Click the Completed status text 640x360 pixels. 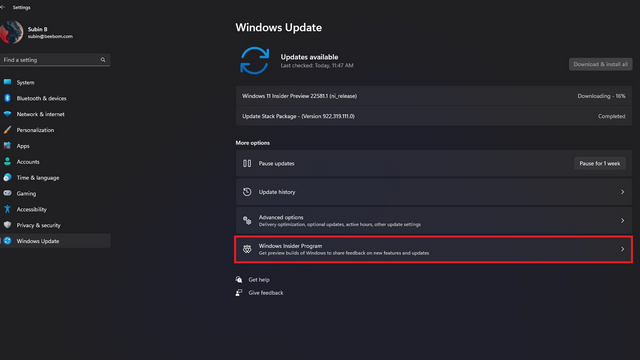(x=611, y=116)
